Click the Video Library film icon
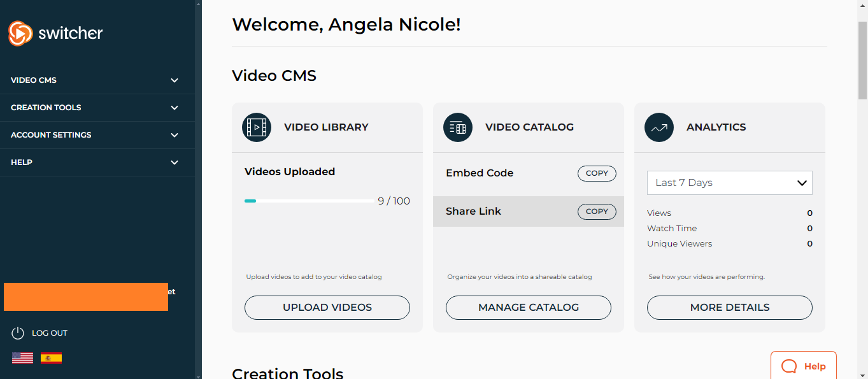 point(257,127)
